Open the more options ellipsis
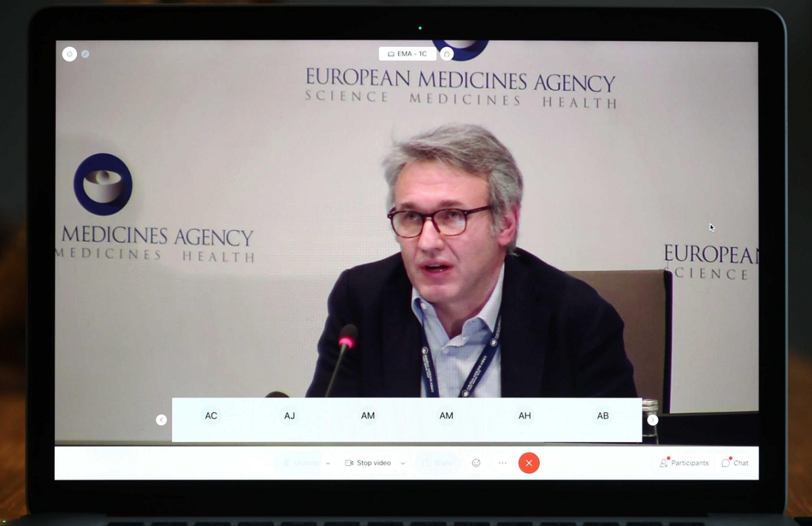The height and width of the screenshot is (526, 812). [502, 463]
